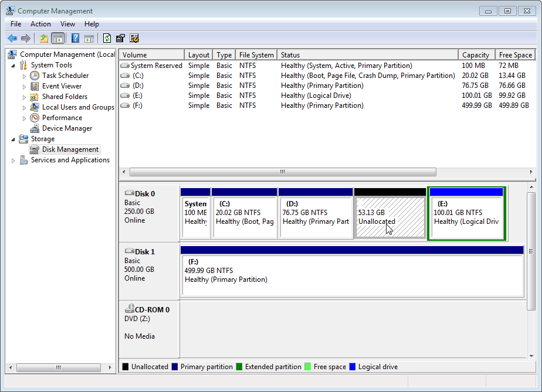Select the (C:) row in volume list
Screen dimensions: 542x392
point(327,76)
